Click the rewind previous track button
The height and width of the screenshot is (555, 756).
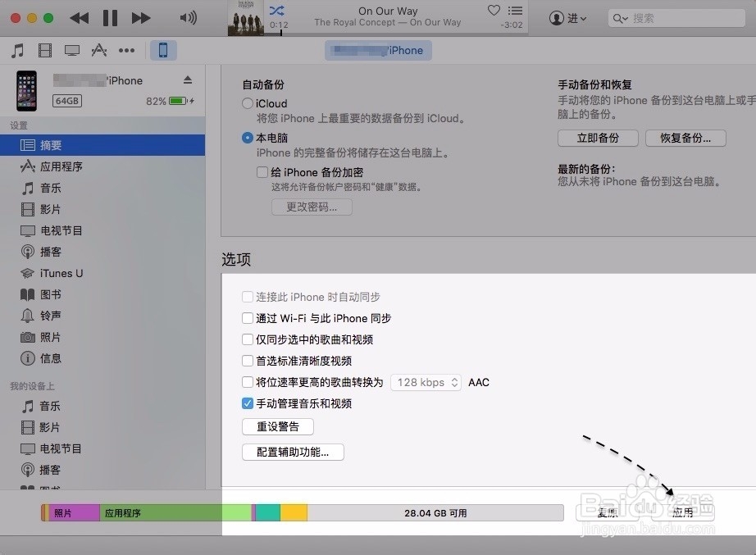(x=79, y=18)
